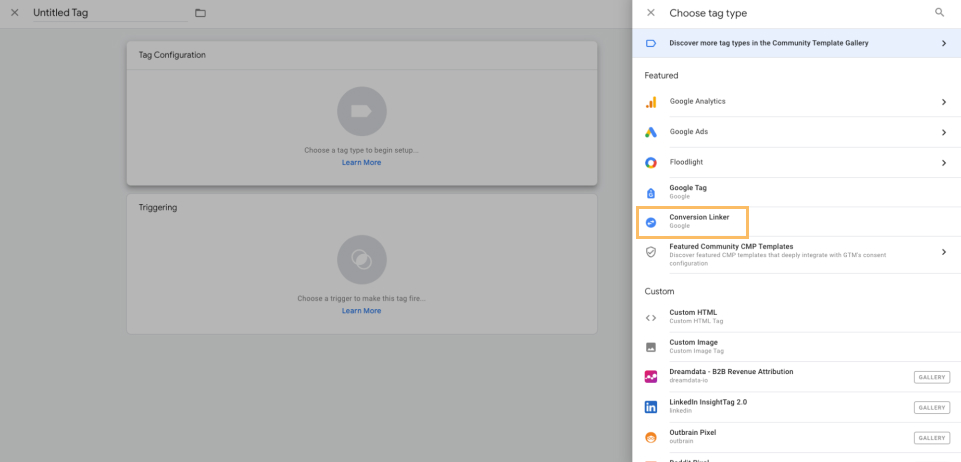
Task: Expand Google Ads tag types
Action: [x=944, y=132]
